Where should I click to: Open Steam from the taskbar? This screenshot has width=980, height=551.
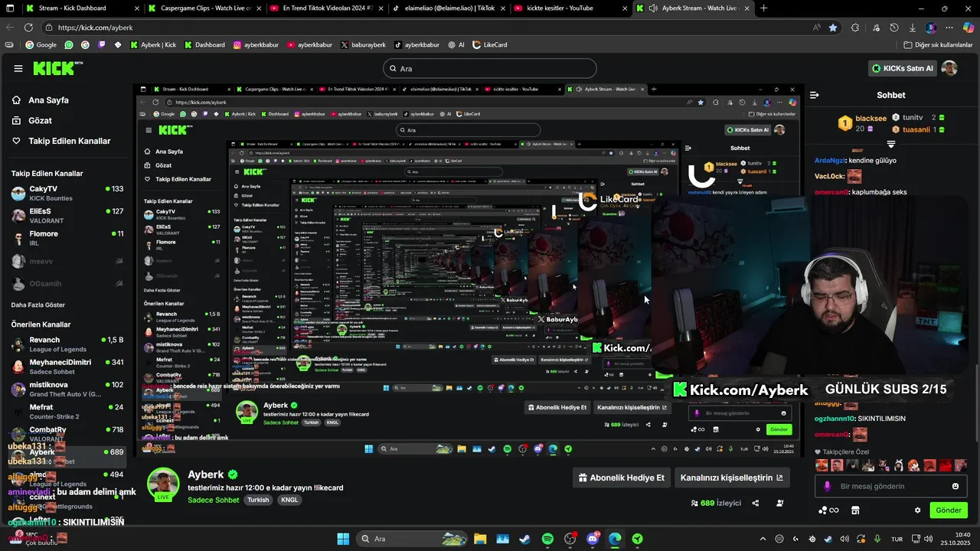pos(524,539)
